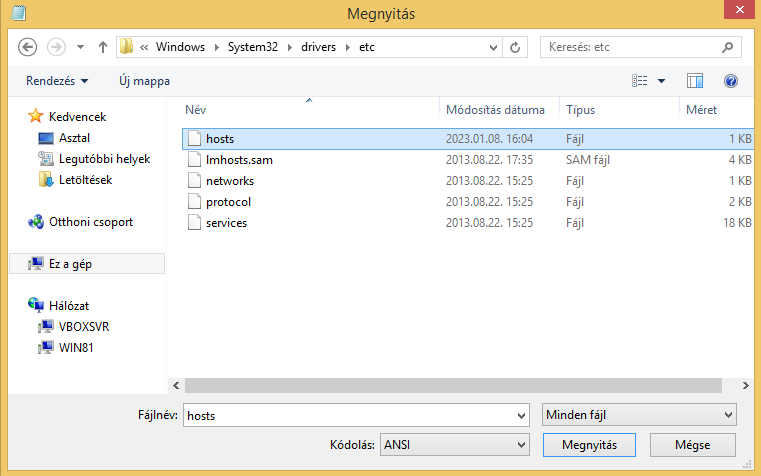Click the search magnifier icon
The height and width of the screenshot is (476, 761).
coord(725,47)
